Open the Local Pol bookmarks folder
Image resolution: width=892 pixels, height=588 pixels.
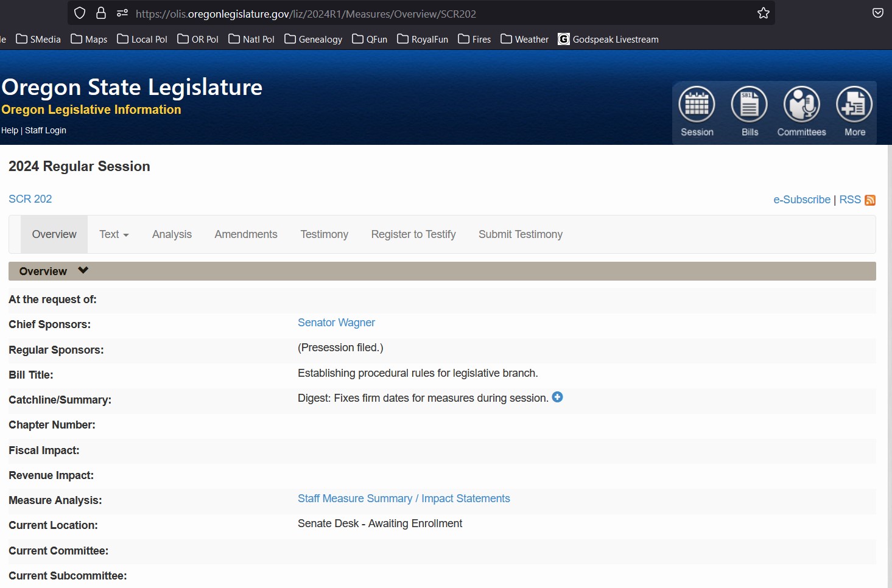click(142, 39)
